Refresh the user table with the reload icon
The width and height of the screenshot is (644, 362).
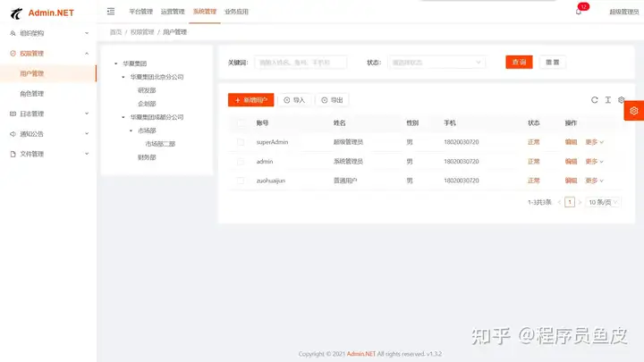point(594,100)
